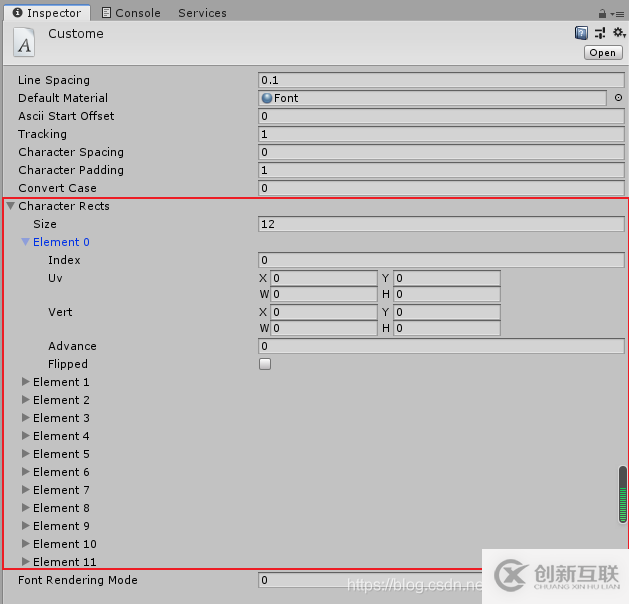This screenshot has height=604, width=629.
Task: Click the Vert H field
Action: click(x=447, y=328)
